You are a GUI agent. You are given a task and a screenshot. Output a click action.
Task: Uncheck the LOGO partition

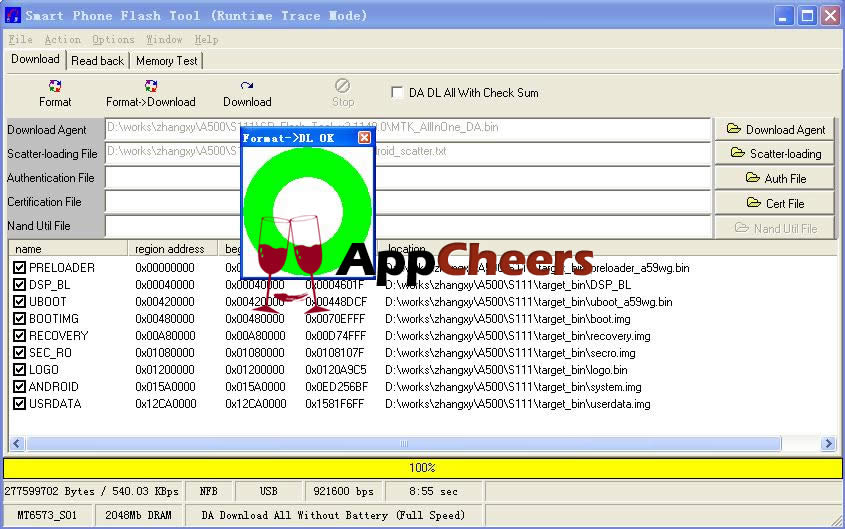click(x=19, y=370)
